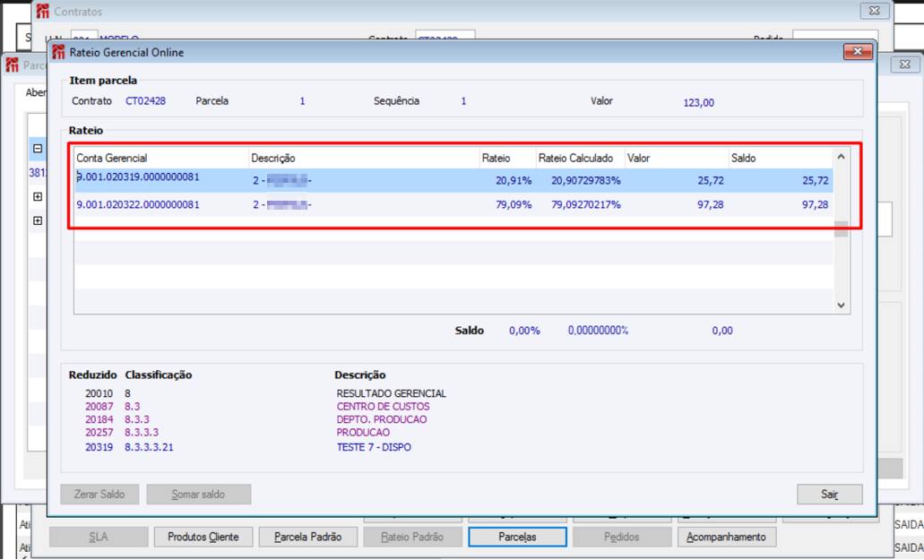Click the partially hidden Parcelas window icon
This screenshot has height=560, width=924.
(x=13, y=65)
